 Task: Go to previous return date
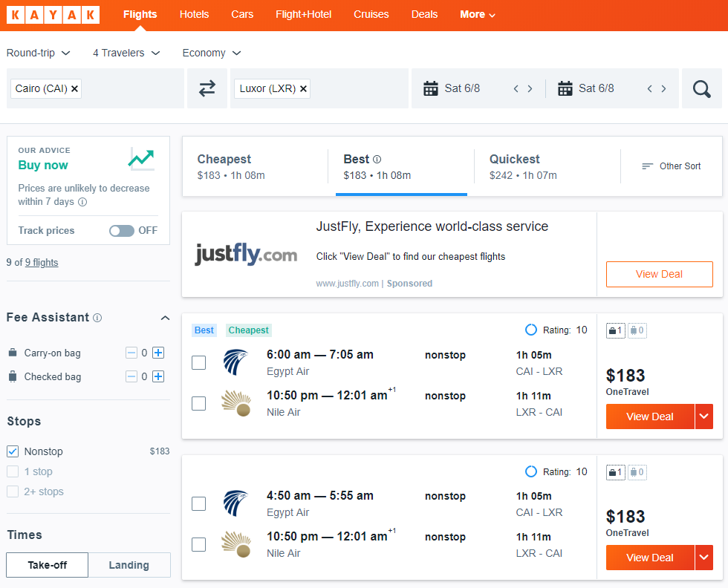tap(649, 88)
